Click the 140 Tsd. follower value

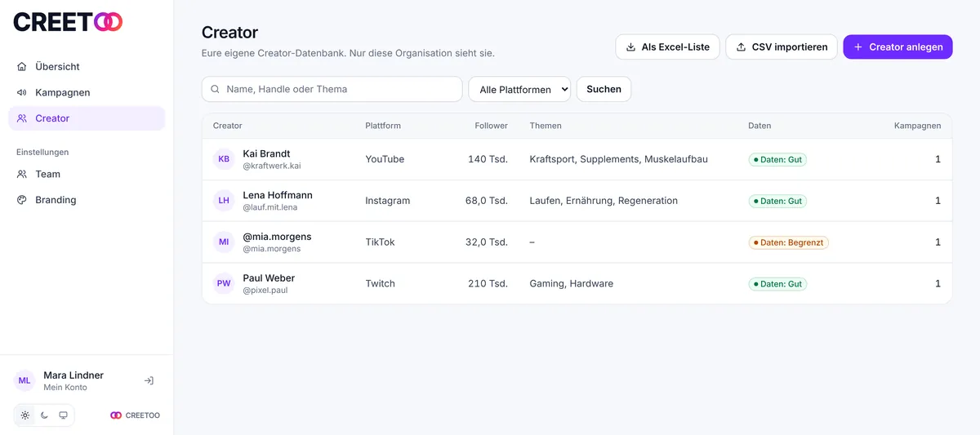(x=488, y=159)
